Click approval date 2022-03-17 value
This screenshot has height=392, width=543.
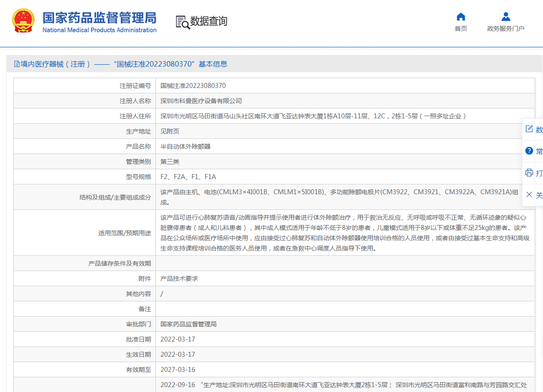point(178,339)
